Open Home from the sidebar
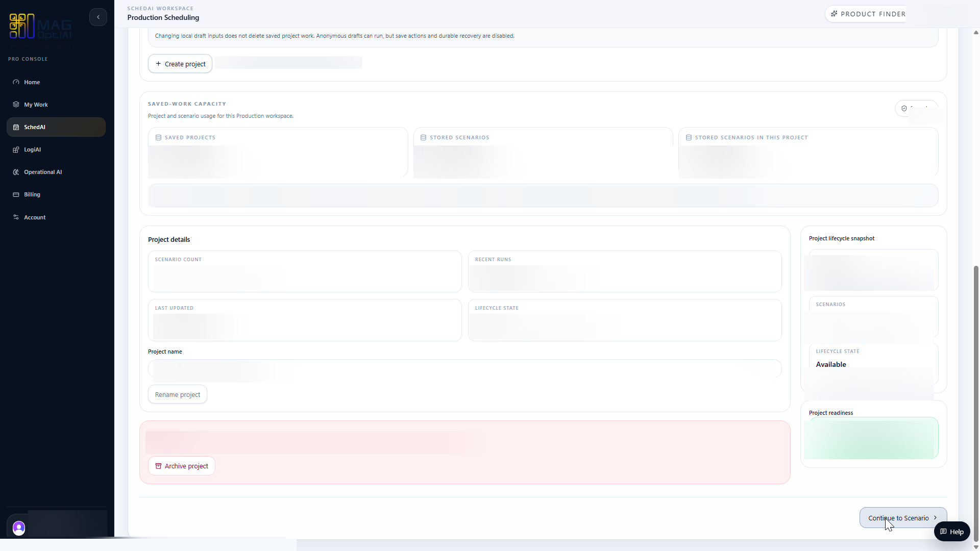This screenshot has height=551, width=980. click(x=56, y=82)
